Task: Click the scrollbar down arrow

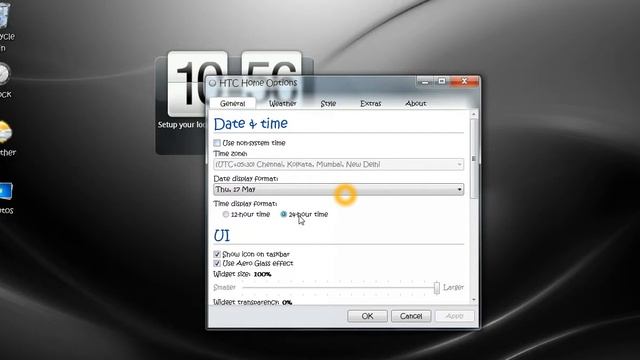Action: 474,300
